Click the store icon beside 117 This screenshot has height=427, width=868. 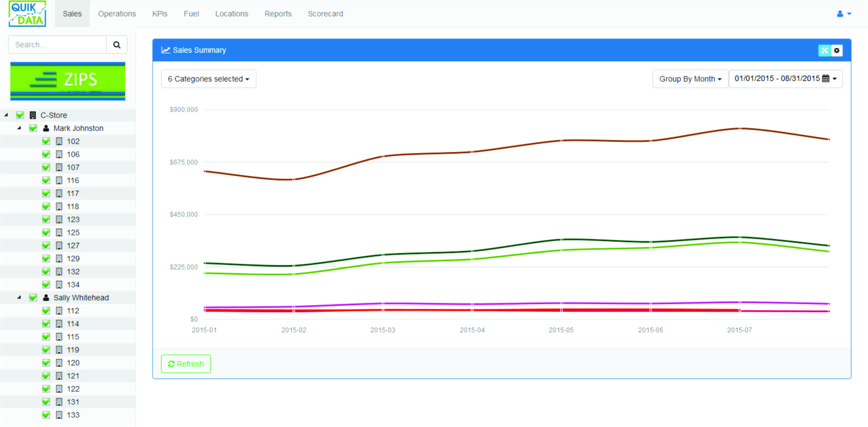point(59,193)
